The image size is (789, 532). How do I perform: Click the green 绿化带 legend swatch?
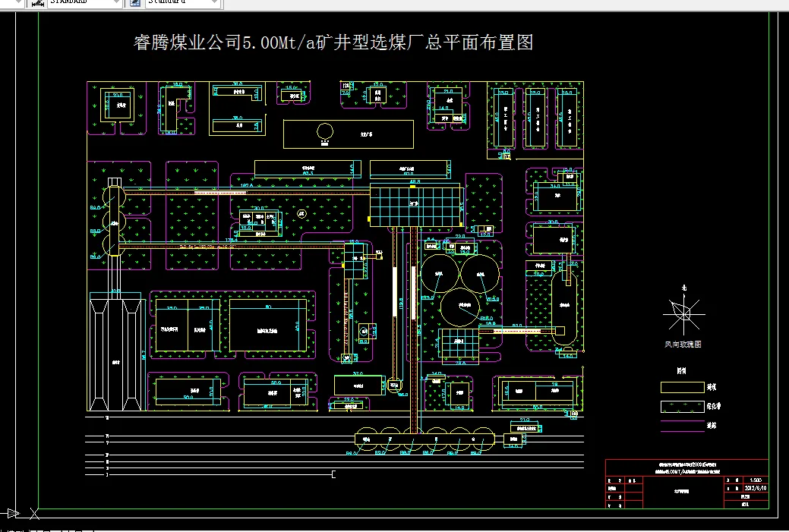682,406
